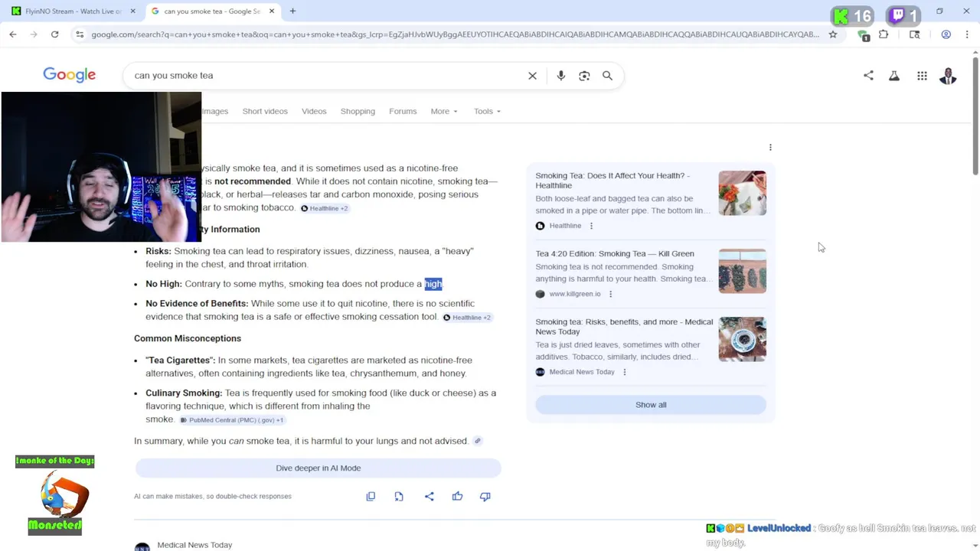Open Chrome menu three dots
The image size is (980, 551).
pyautogui.click(x=968, y=34)
